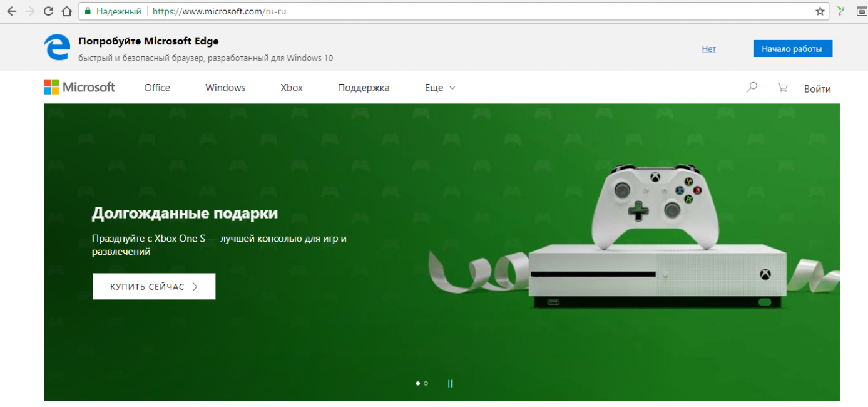Open the Office menu item

[157, 88]
